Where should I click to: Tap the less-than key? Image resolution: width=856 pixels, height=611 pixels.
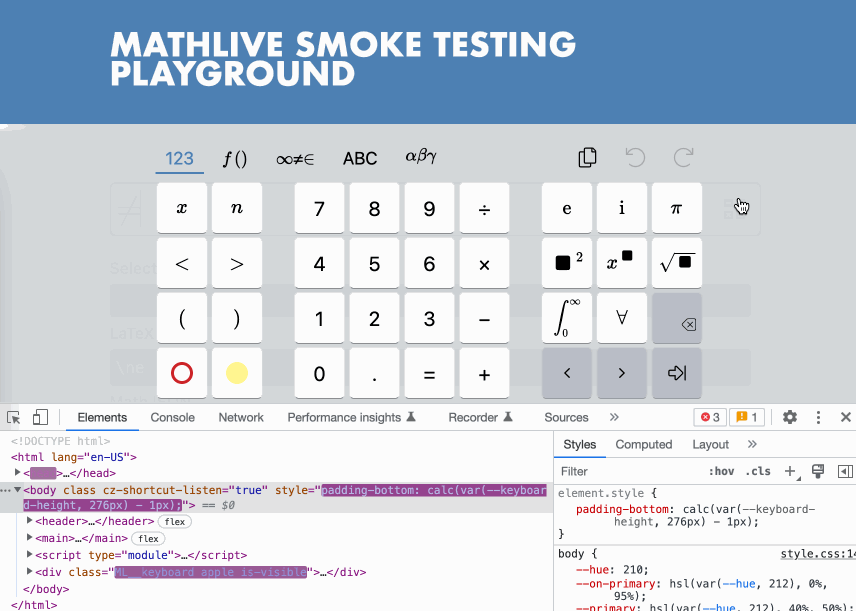182,263
